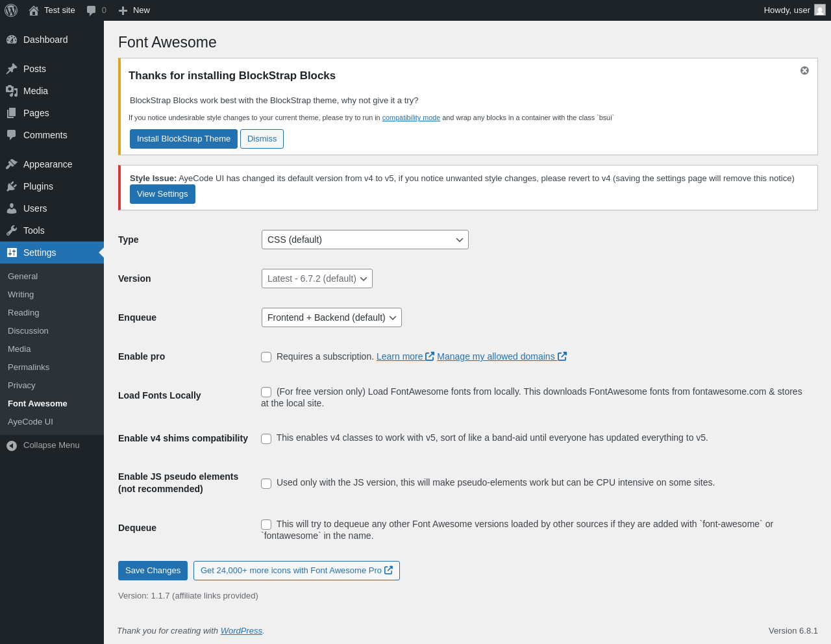This screenshot has height=644, width=831.
Task: Click the Font Awesome page heading
Action: point(167,42)
